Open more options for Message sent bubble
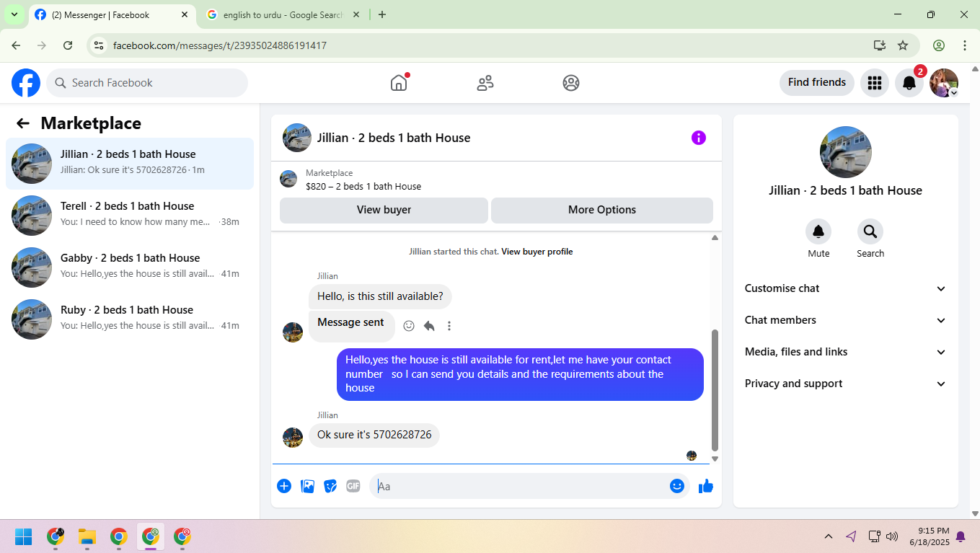The height and width of the screenshot is (553, 980). (449, 326)
